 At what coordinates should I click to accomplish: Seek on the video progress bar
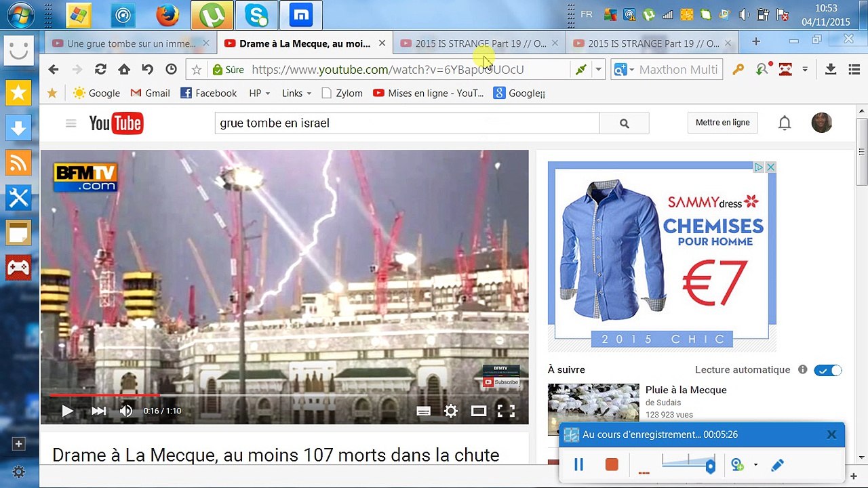[x=284, y=395]
